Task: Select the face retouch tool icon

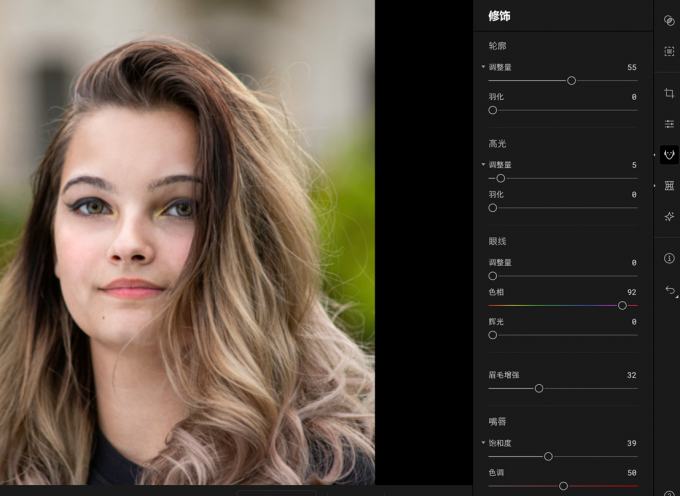Action: pyautogui.click(x=669, y=155)
